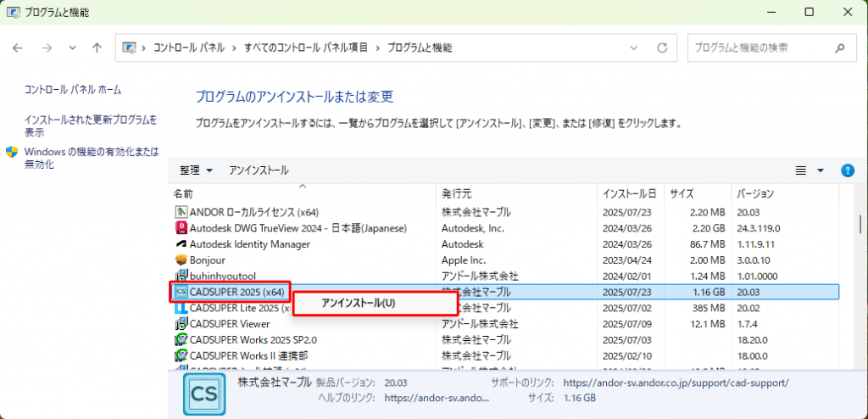The height and width of the screenshot is (419, 868).
Task: Click the 385 MB size cell
Action: click(x=708, y=308)
